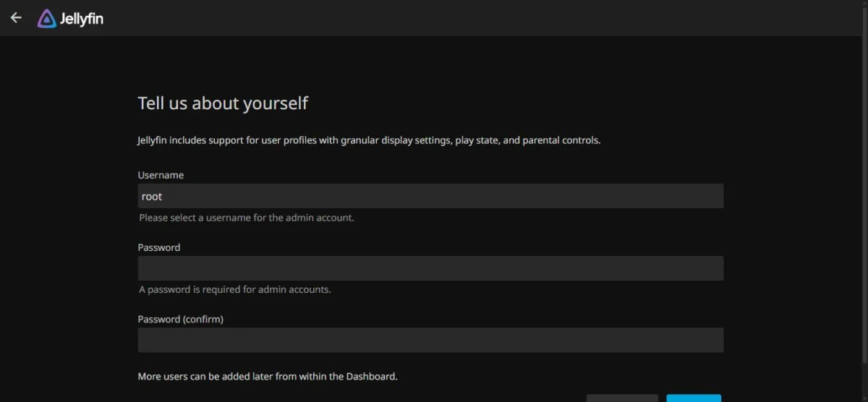The height and width of the screenshot is (402, 868).
Task: Click the Username label
Action: (161, 175)
